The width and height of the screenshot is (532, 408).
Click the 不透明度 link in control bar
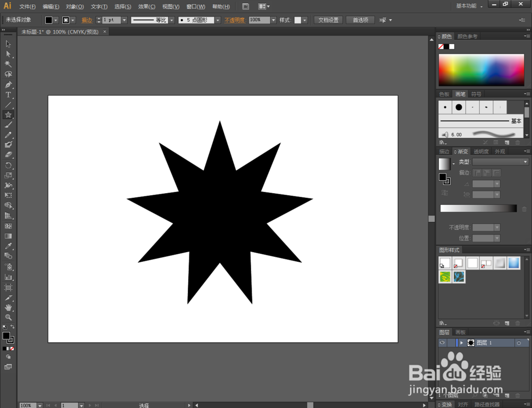click(235, 20)
